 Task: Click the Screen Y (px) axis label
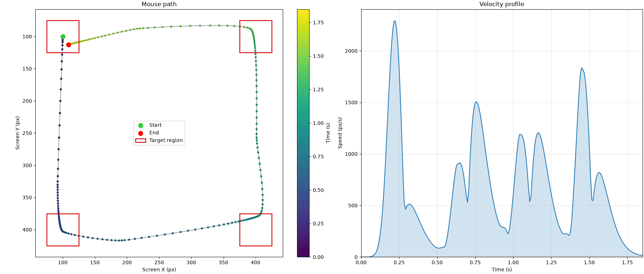pos(17,133)
